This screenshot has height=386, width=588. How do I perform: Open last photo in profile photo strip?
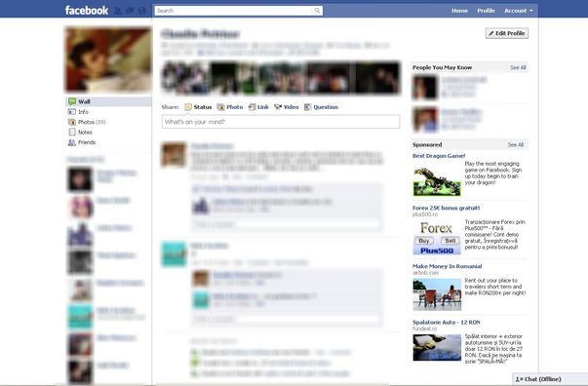[x=376, y=78]
